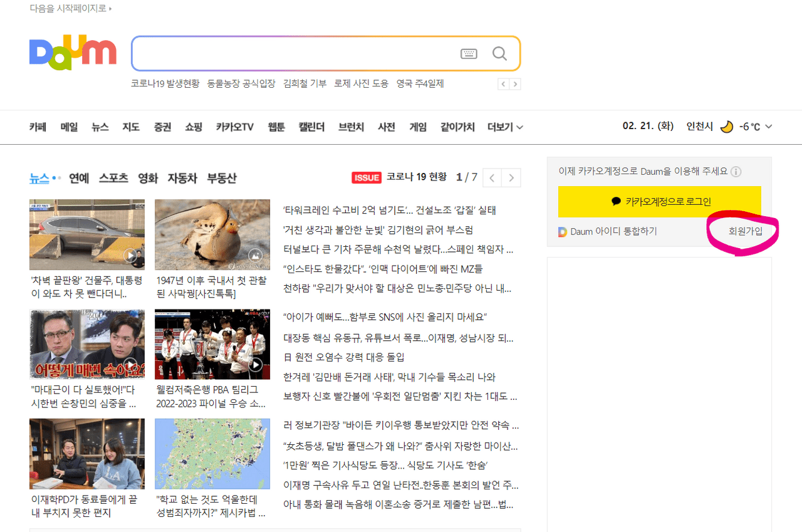Open 같이가치 from the service menu

click(457, 127)
